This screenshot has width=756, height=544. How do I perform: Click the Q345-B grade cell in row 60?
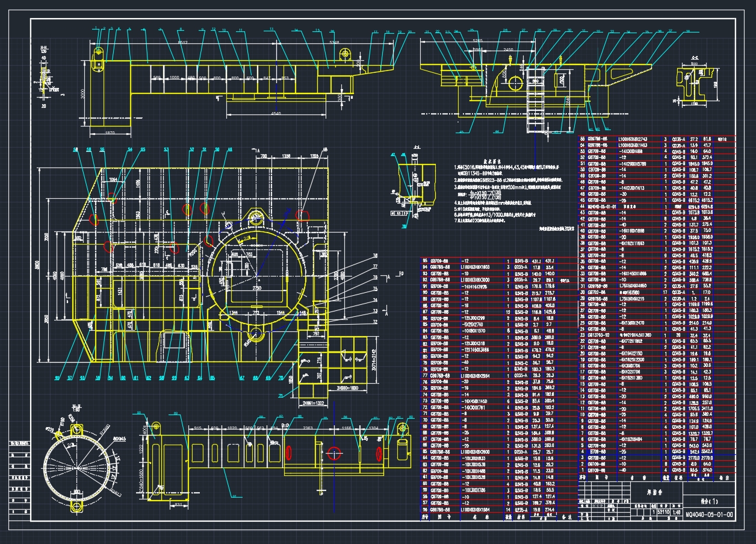click(521, 484)
